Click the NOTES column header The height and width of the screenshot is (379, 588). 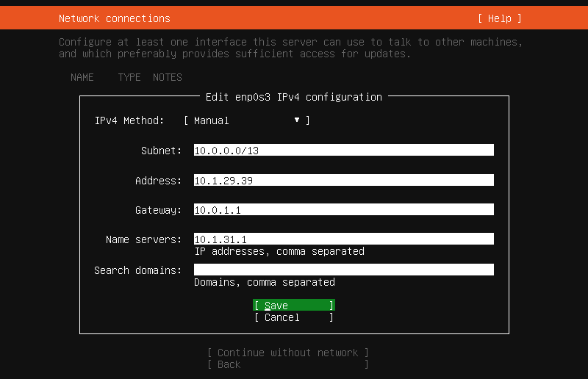[168, 77]
